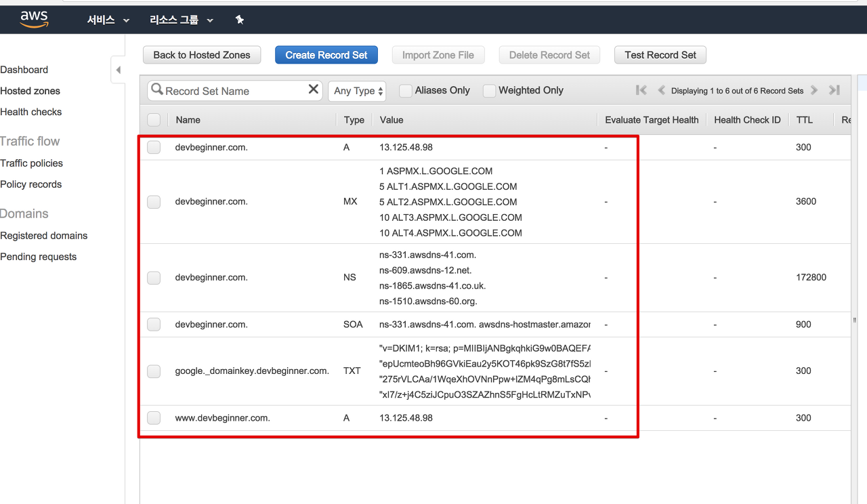867x504 pixels.
Task: Click the MX type cell
Action: [x=350, y=201]
